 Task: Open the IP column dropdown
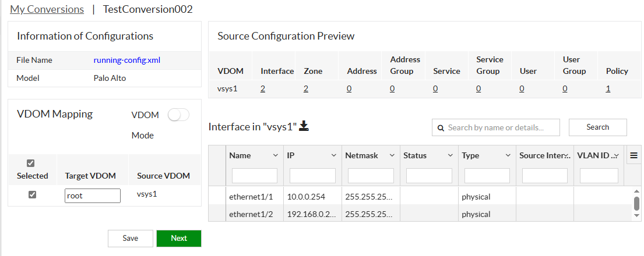(334, 155)
